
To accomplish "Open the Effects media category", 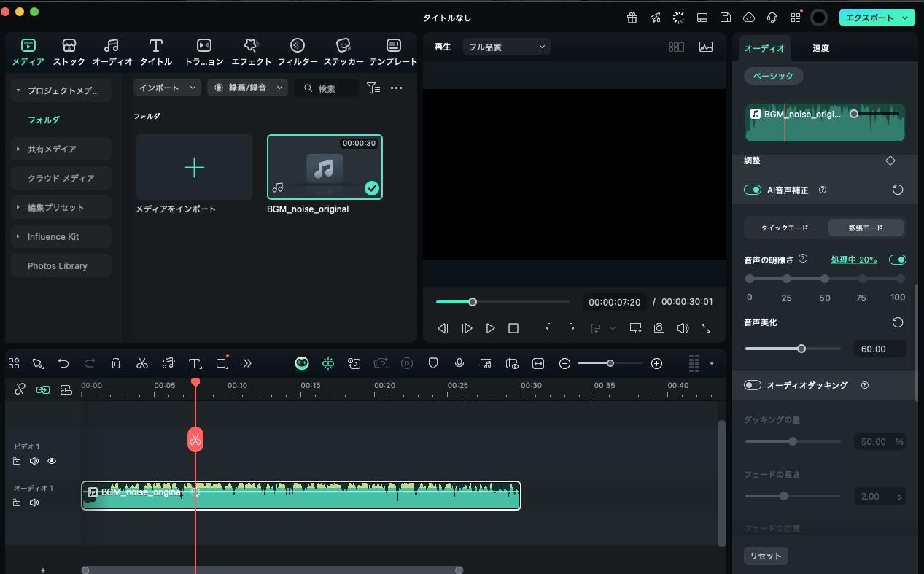I will tap(251, 53).
